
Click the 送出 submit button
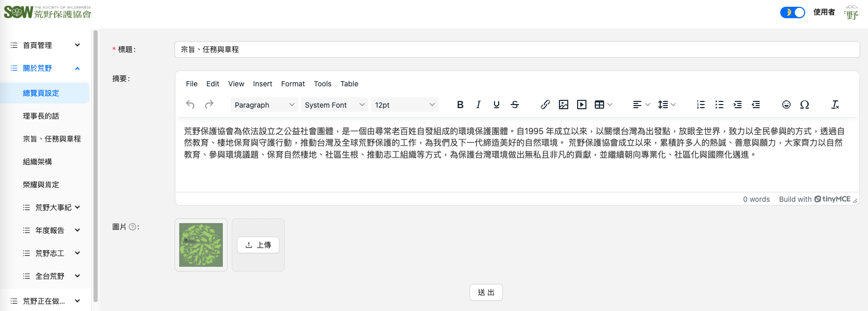(486, 292)
